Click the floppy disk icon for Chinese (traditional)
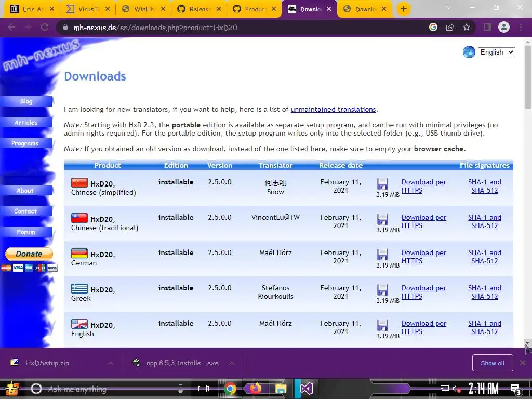 pos(382,219)
